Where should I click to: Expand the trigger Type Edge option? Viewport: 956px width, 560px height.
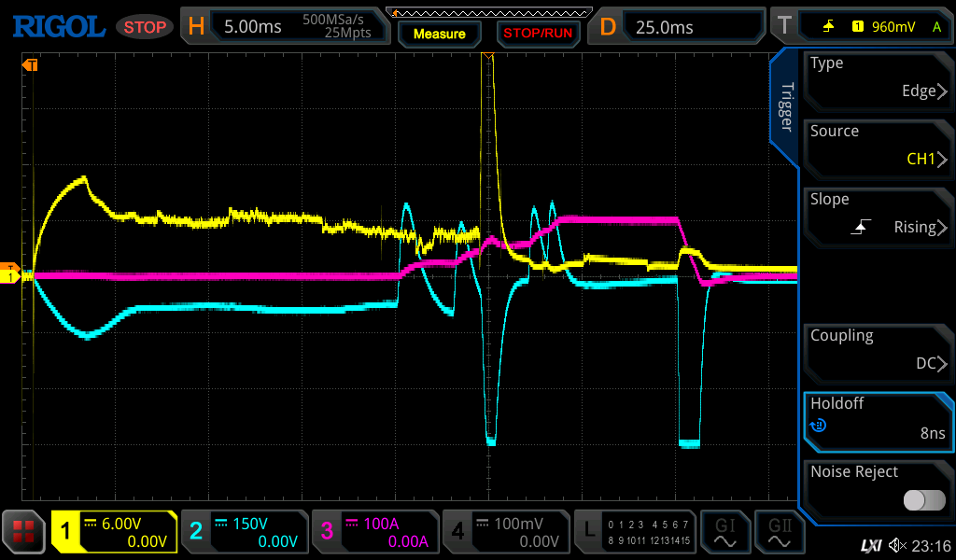click(878, 78)
